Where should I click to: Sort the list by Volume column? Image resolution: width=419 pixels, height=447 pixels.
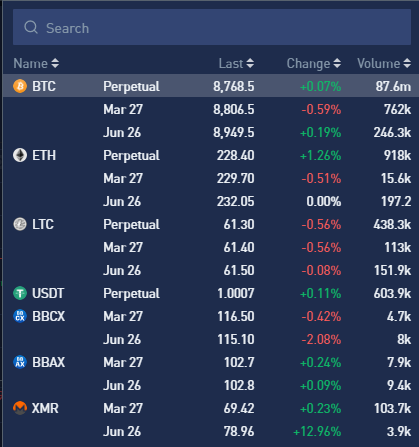(384, 63)
